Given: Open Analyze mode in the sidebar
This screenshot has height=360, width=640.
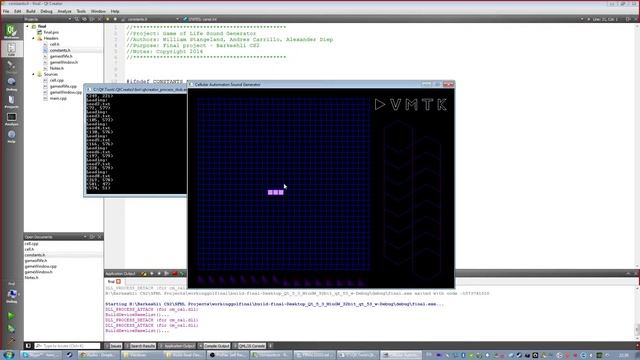Looking at the screenshot, I should click(x=11, y=119).
